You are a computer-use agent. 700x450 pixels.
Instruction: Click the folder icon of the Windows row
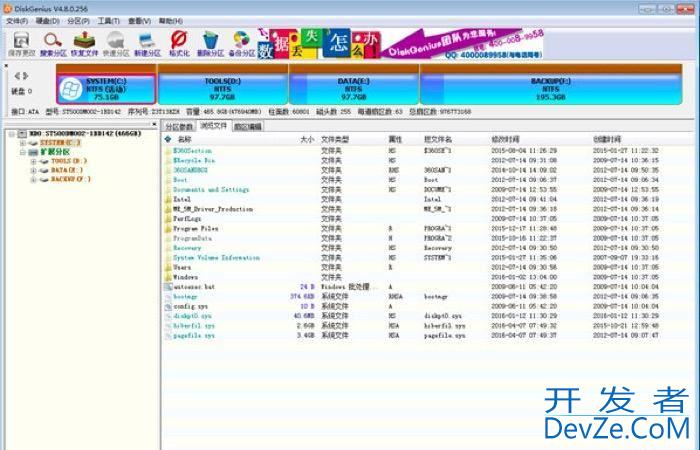coord(168,277)
